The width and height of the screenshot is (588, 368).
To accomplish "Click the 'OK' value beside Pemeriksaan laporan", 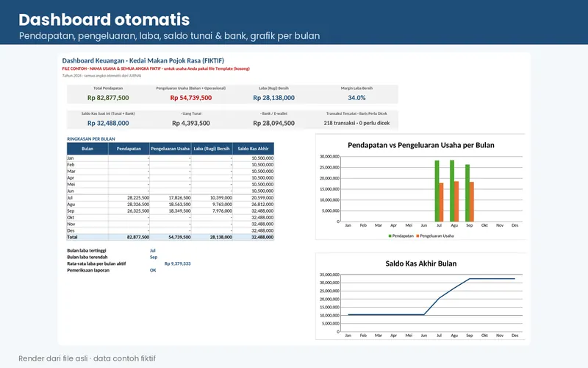I will (153, 270).
